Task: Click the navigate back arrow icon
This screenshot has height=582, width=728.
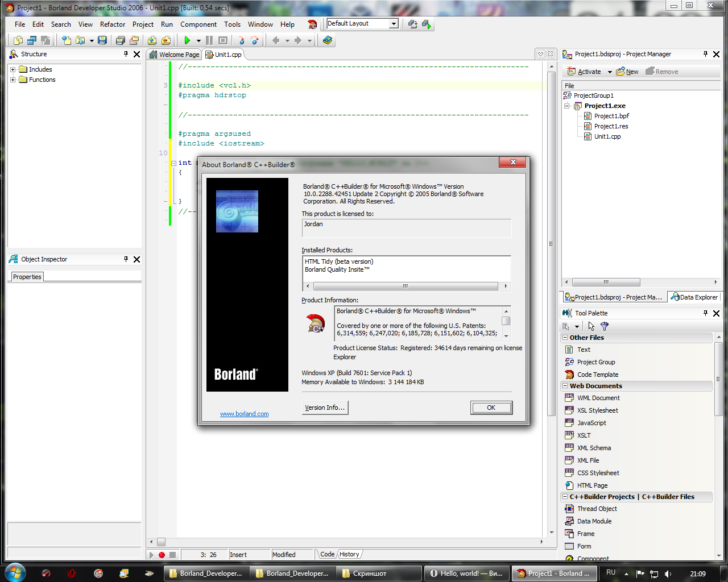Action: coord(276,40)
